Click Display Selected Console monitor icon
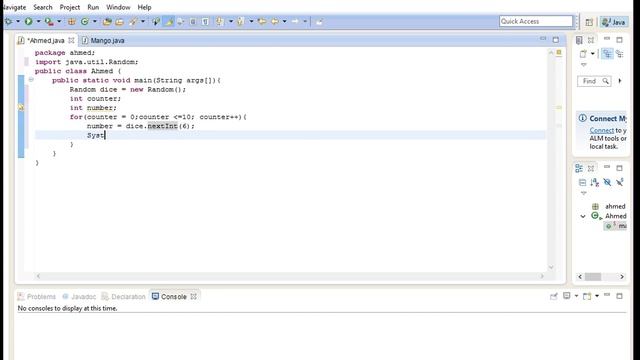The image size is (640, 360). tap(567, 296)
